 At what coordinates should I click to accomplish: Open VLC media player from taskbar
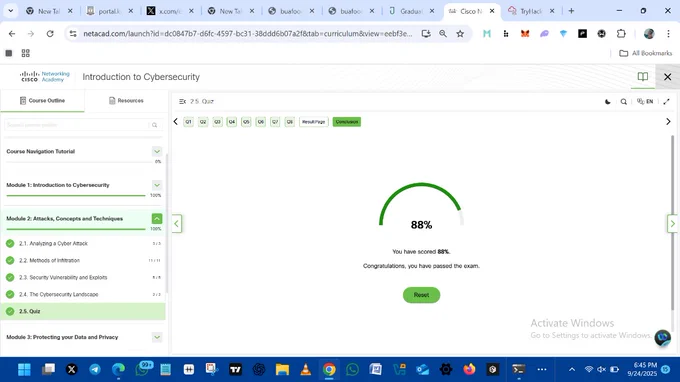pyautogui.click(x=306, y=369)
